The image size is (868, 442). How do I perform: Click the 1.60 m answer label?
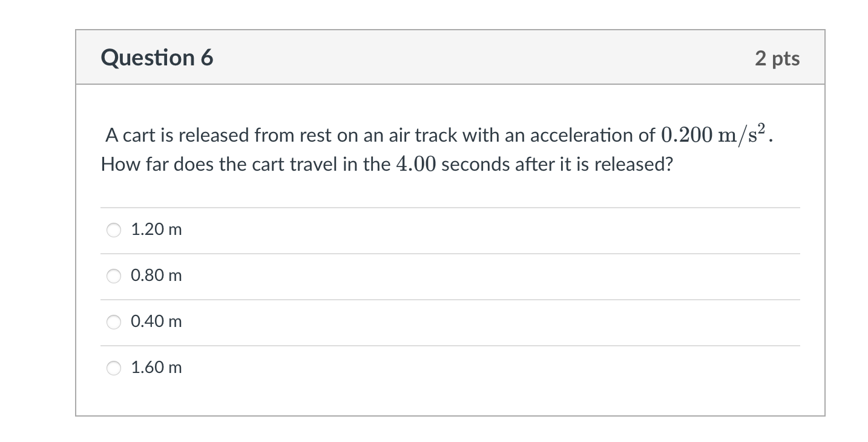click(x=156, y=368)
